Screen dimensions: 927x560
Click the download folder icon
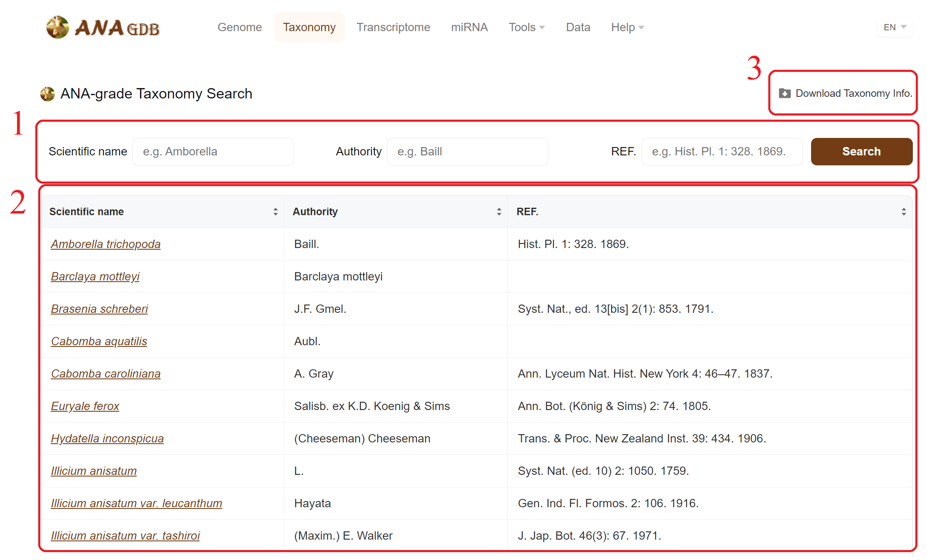click(784, 93)
